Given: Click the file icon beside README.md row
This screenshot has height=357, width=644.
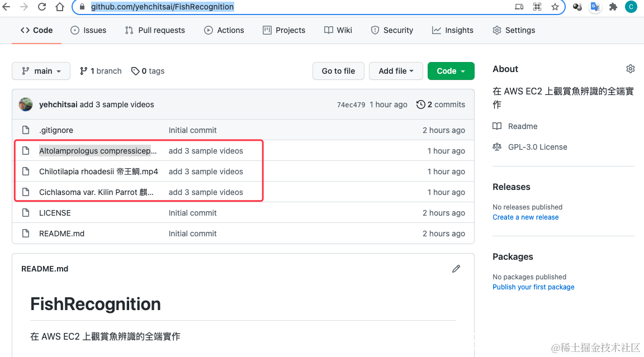Looking at the screenshot, I should [x=26, y=234].
